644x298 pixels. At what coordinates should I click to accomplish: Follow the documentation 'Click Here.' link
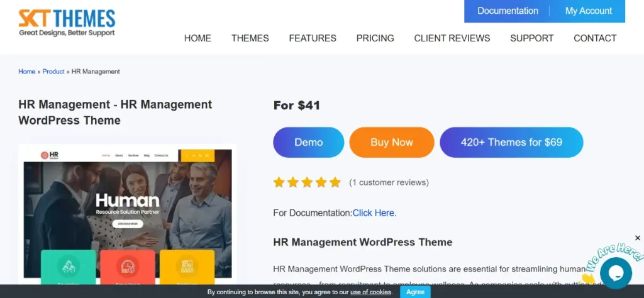tap(375, 213)
